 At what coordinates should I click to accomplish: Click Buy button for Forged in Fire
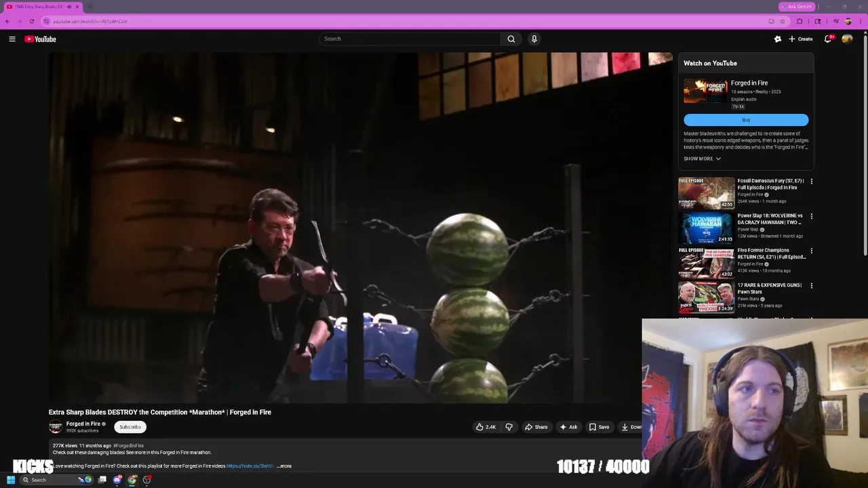(x=746, y=120)
